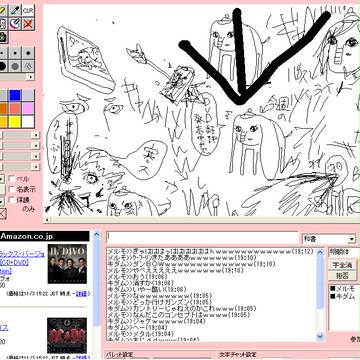This screenshot has width=360, height=360.
Task: Select user メルモ in participant list
Action: pyautogui.click(x=343, y=289)
